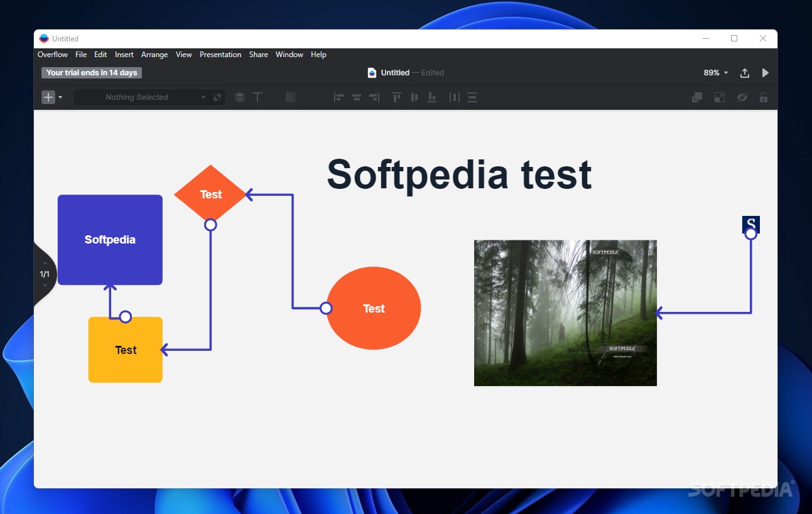
Task: Select the yellow Test square shape
Action: click(x=126, y=350)
